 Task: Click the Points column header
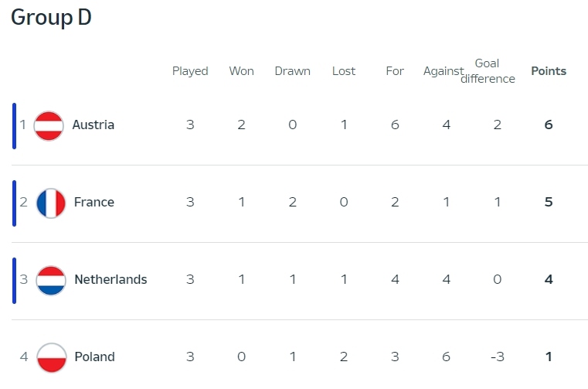click(x=549, y=71)
